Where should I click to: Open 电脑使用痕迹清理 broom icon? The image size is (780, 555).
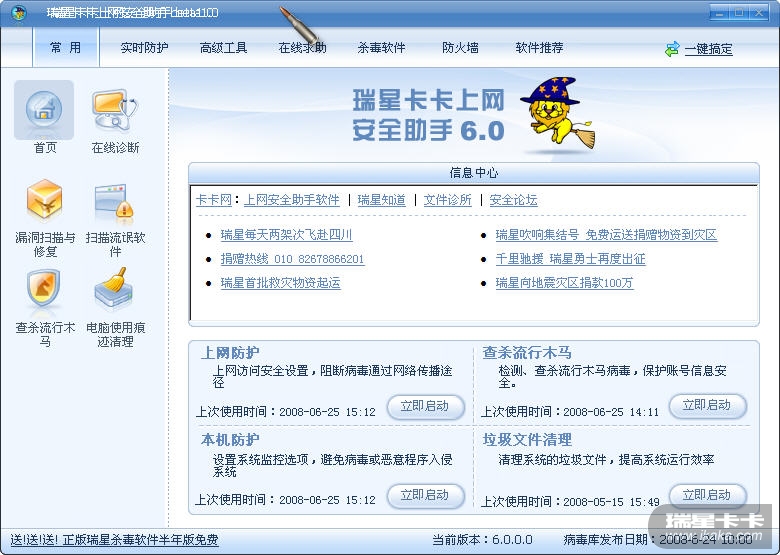pyautogui.click(x=114, y=287)
